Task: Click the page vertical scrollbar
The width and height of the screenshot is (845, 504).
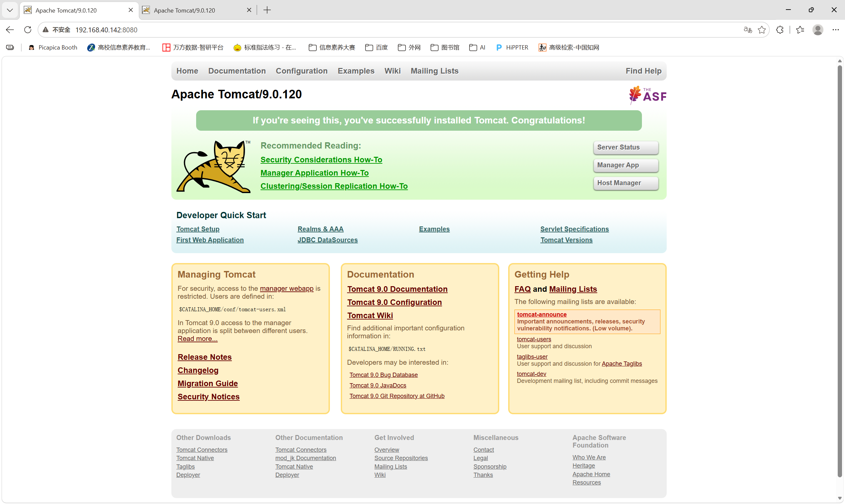Action: (840, 271)
